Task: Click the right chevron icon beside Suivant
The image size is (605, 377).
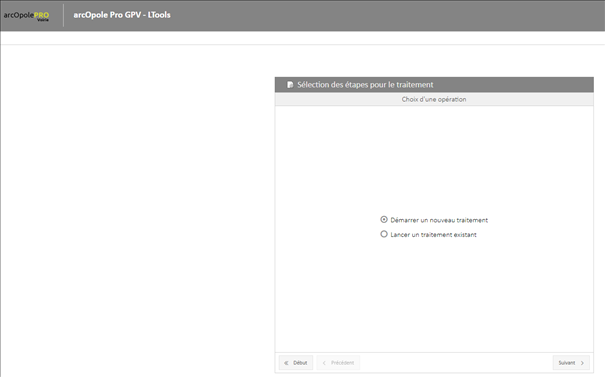Action: (582, 363)
